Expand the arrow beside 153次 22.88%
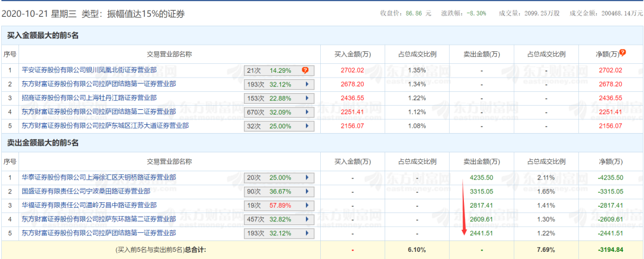Image resolution: width=644 pixels, height=259 pixels. point(306,98)
